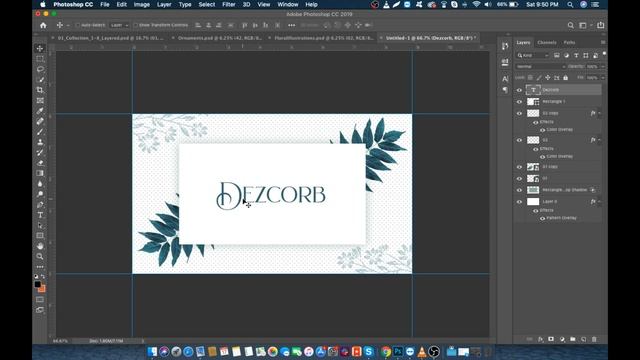Open the search icon in options bar
This screenshot has width=640, height=360.
pyautogui.click(x=571, y=25)
